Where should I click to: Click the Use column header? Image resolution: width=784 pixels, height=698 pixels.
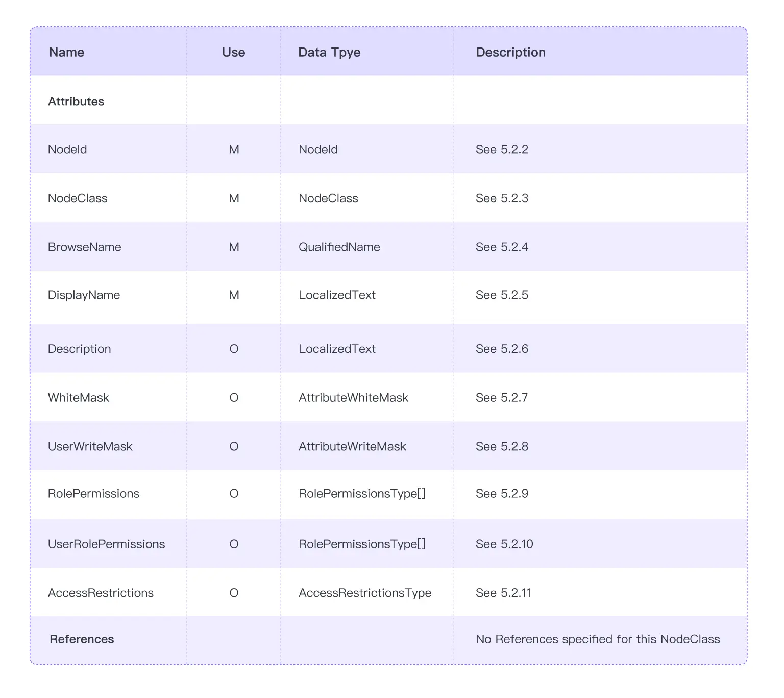[x=233, y=52]
